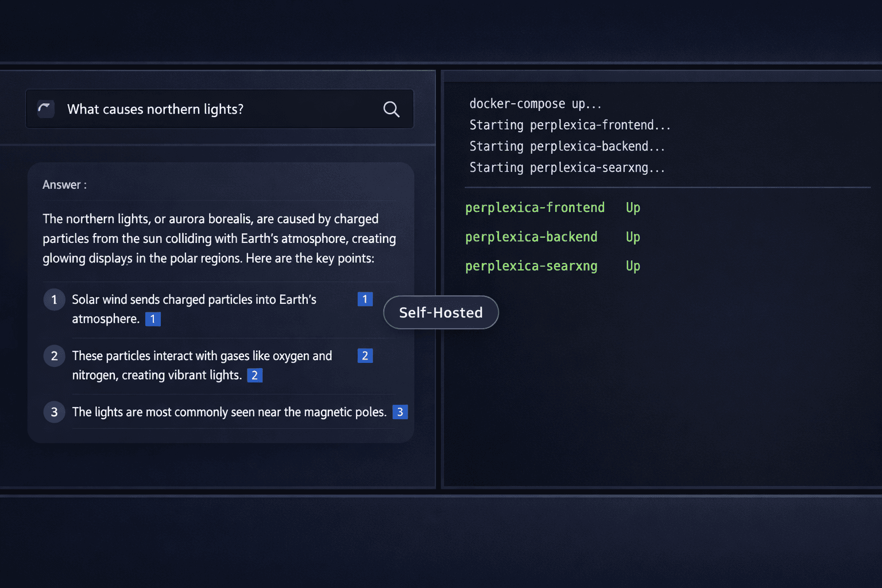Click numbered circle 3 beside magnetic poles point
The height and width of the screenshot is (588, 882).
pos(54,412)
